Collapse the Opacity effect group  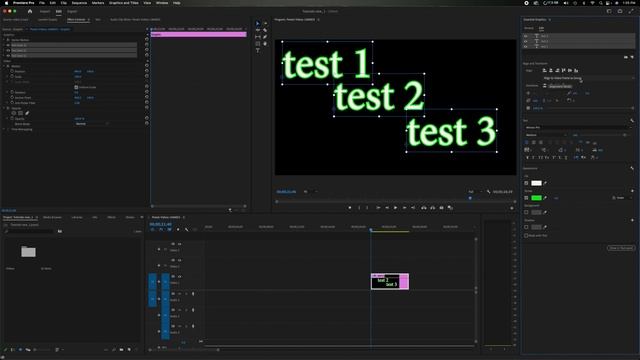(x=5, y=108)
